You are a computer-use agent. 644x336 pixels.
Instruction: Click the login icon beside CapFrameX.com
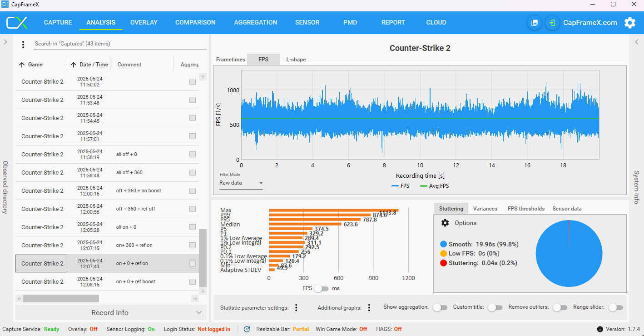552,23
